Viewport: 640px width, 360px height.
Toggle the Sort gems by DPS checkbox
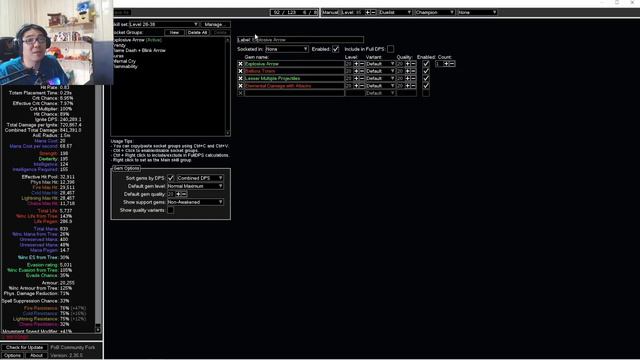click(x=171, y=178)
